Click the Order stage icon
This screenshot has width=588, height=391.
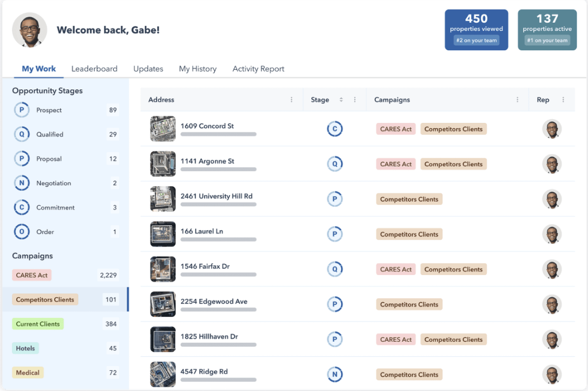point(22,232)
